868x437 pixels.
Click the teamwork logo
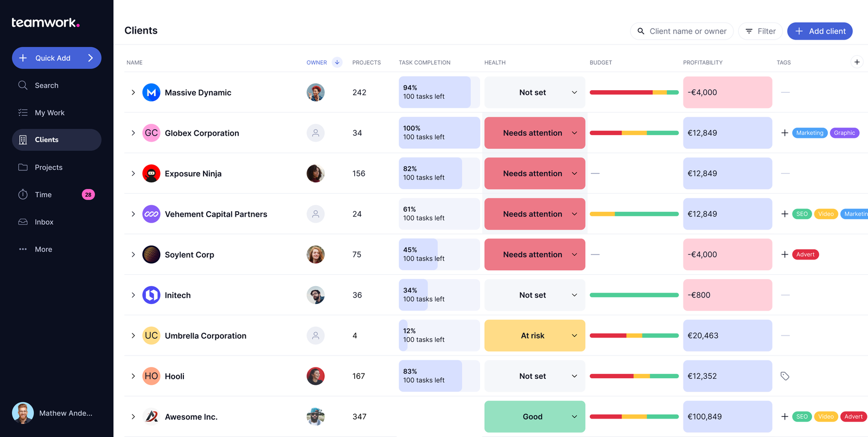pos(46,23)
